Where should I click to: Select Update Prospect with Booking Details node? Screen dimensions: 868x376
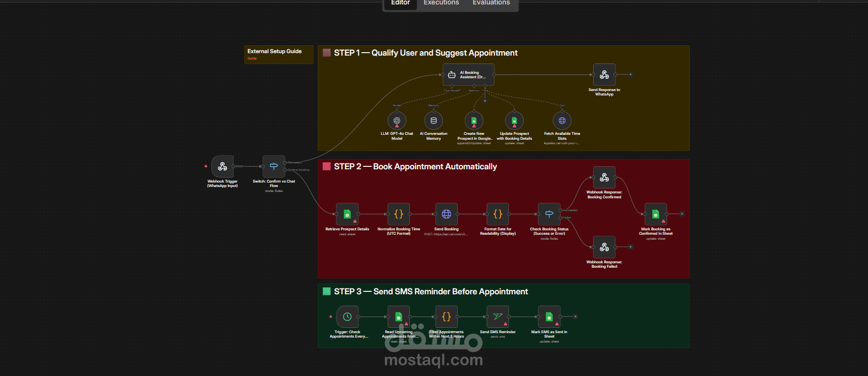514,121
